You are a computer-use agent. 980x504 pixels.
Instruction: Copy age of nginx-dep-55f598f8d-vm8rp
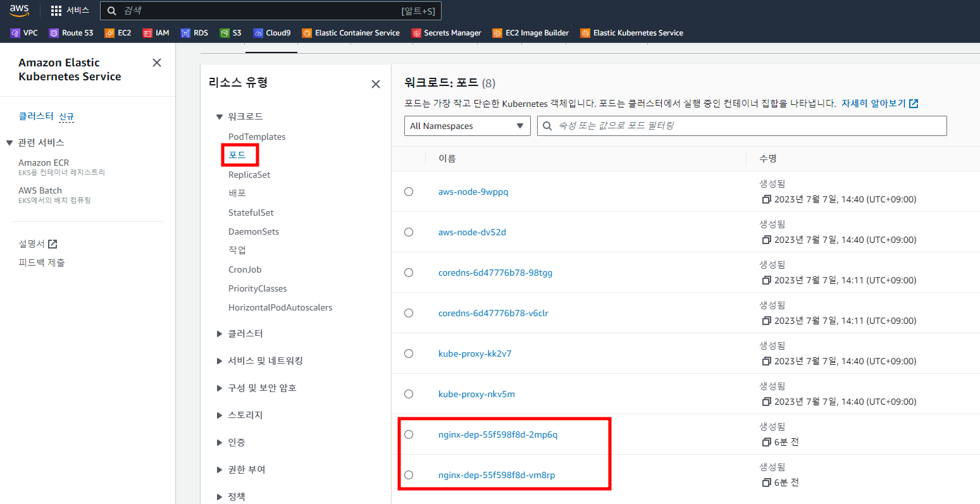point(767,482)
